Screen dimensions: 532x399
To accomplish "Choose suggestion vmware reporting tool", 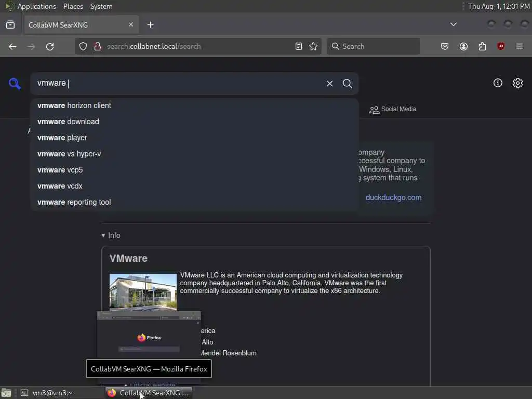I will click(x=195, y=202).
